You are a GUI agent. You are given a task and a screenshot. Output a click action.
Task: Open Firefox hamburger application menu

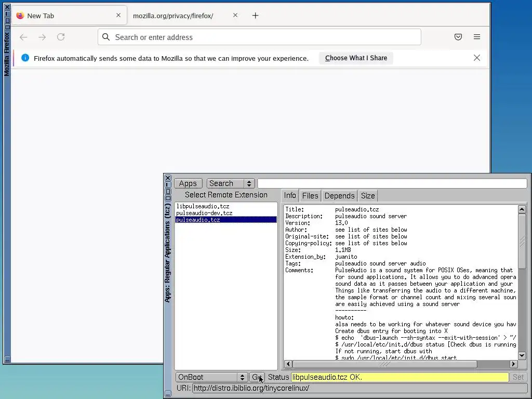[477, 37]
